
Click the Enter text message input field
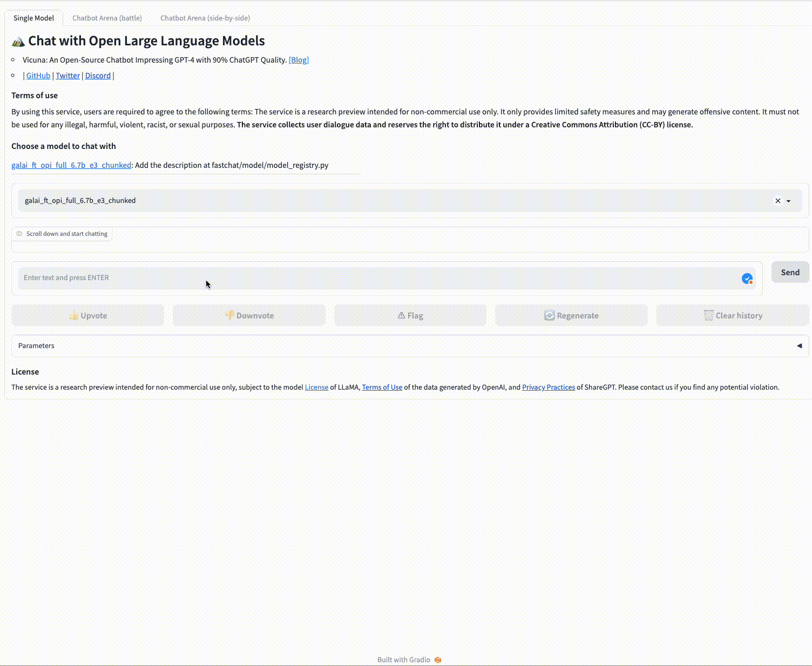pyautogui.click(x=378, y=278)
